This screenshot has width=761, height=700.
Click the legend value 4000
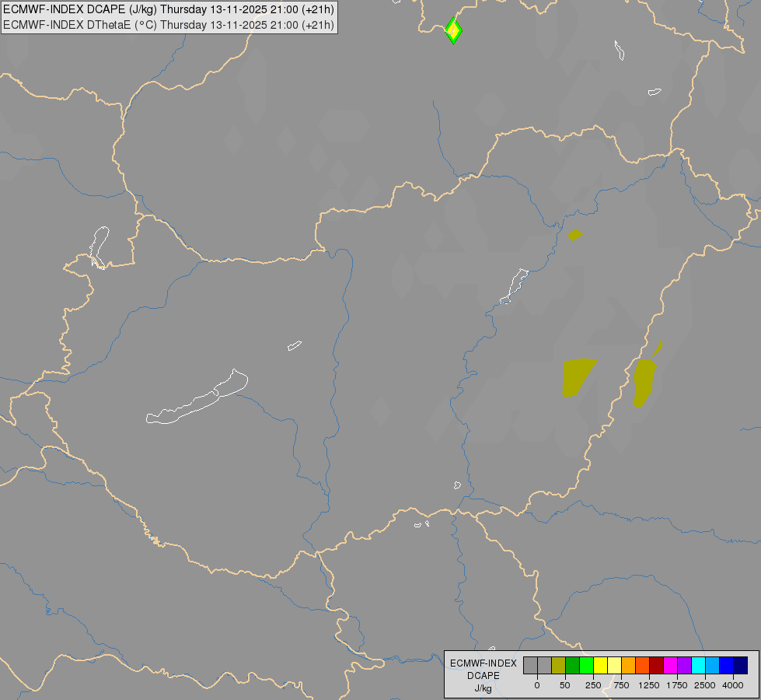[733, 685]
